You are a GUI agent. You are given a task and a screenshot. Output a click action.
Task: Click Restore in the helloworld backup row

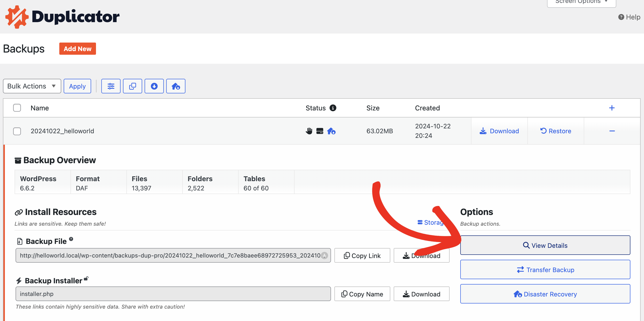tap(556, 131)
